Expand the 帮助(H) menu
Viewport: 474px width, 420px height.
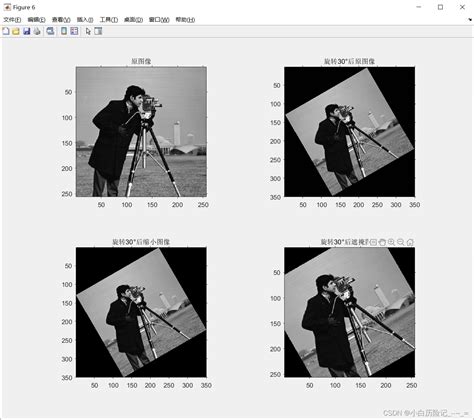(x=185, y=20)
